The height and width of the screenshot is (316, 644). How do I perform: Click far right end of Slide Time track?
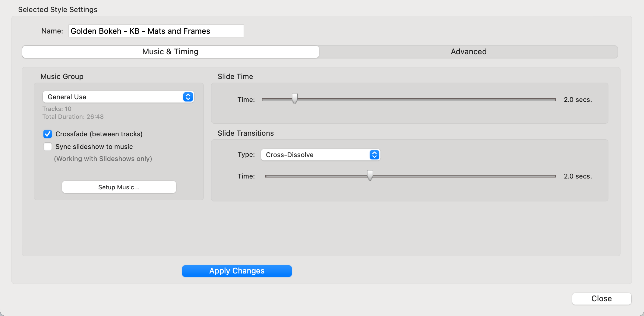554,100
